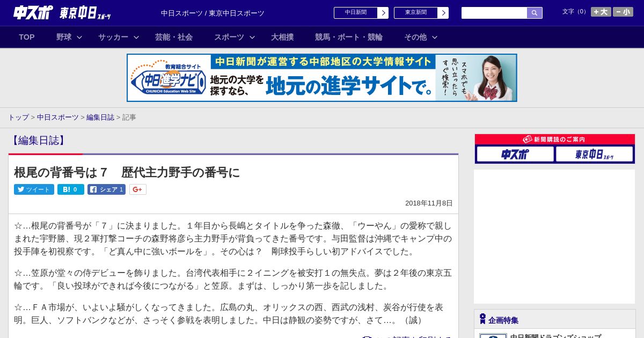Focus the header search input field
The width and height of the screenshot is (644, 338).
click(494, 13)
